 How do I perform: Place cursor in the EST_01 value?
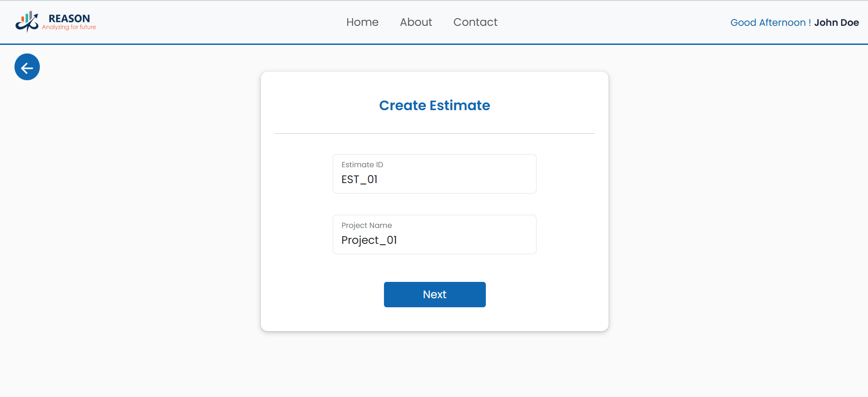pyautogui.click(x=360, y=179)
